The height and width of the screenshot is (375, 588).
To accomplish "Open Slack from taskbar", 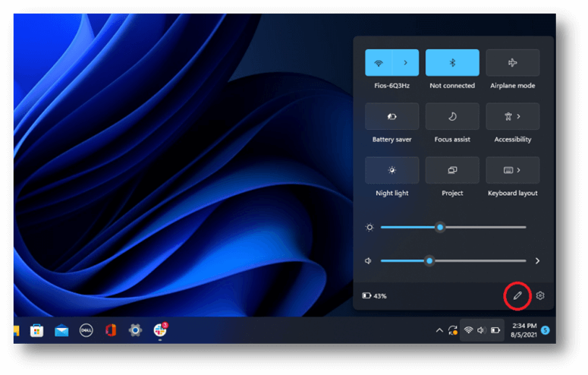I will click(x=160, y=330).
